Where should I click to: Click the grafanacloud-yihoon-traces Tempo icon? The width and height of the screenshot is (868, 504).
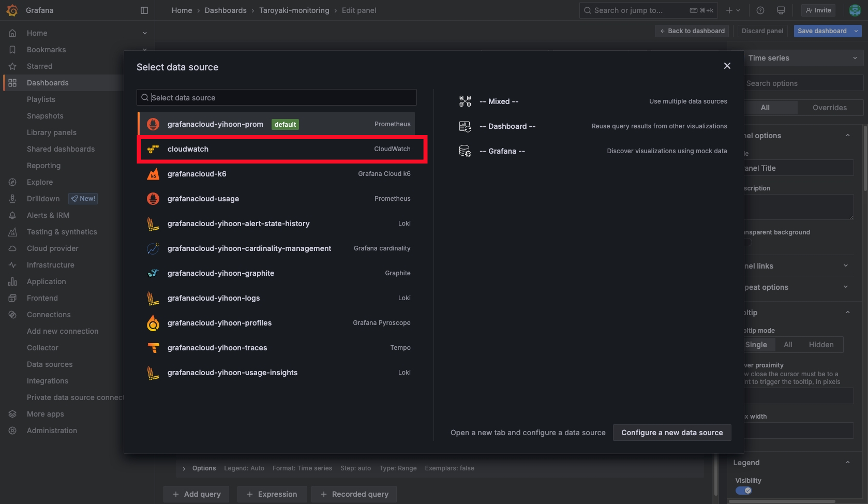pos(153,348)
